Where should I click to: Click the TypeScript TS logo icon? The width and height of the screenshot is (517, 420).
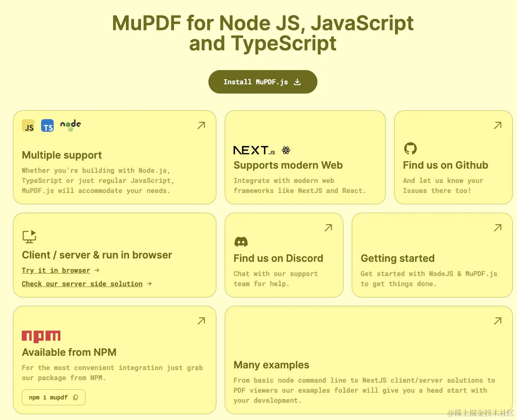[x=47, y=126]
